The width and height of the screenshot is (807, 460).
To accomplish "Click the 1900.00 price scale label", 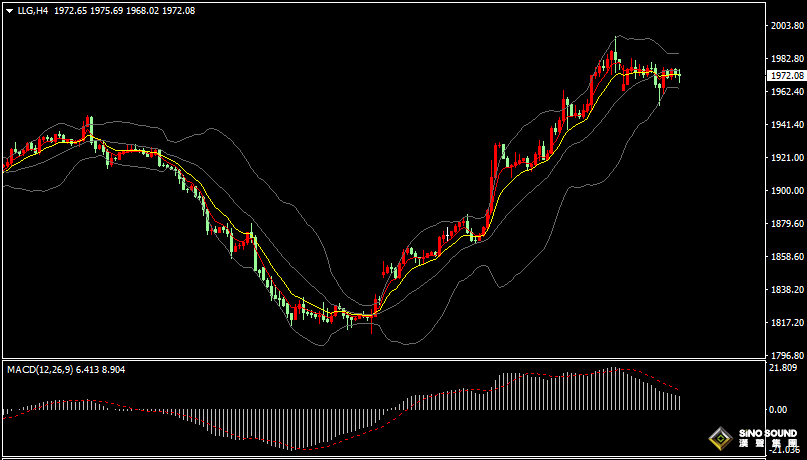I will pos(786,191).
